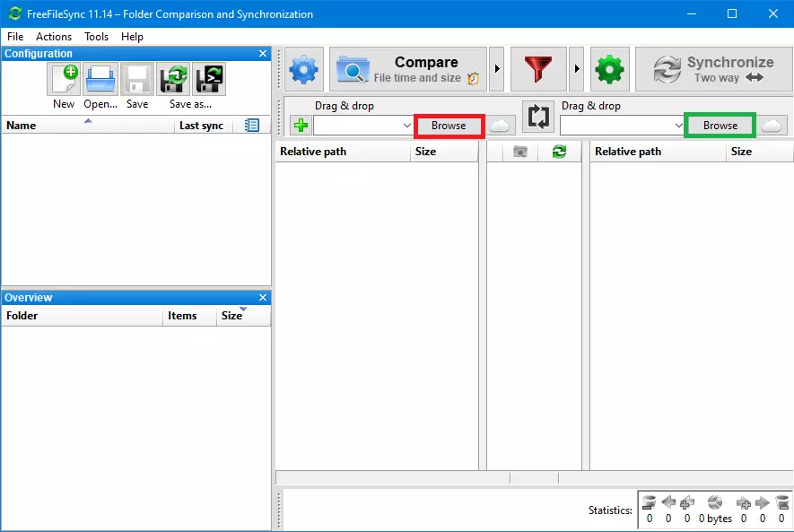This screenshot has height=532, width=794.
Task: Swap sides with the arrows icon
Action: click(538, 117)
